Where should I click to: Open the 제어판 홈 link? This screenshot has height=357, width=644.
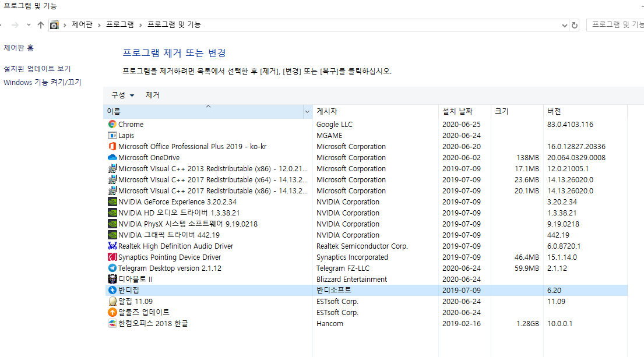tap(19, 48)
